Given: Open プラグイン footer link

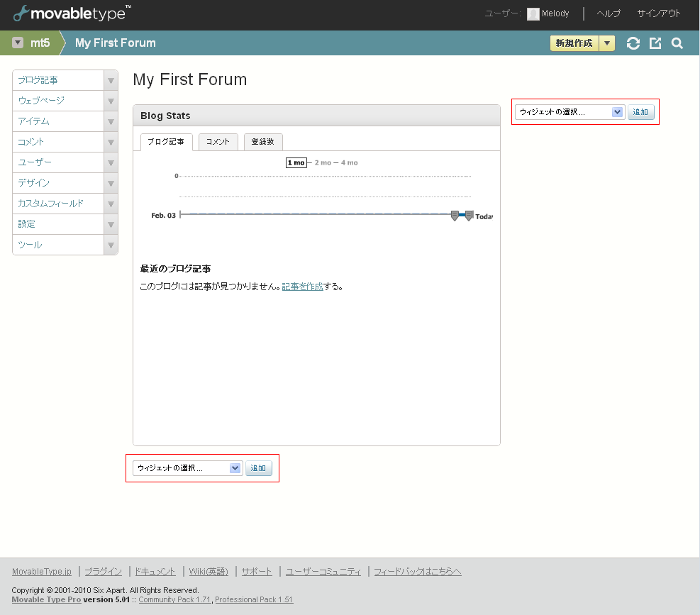Looking at the screenshot, I should pos(103,572).
